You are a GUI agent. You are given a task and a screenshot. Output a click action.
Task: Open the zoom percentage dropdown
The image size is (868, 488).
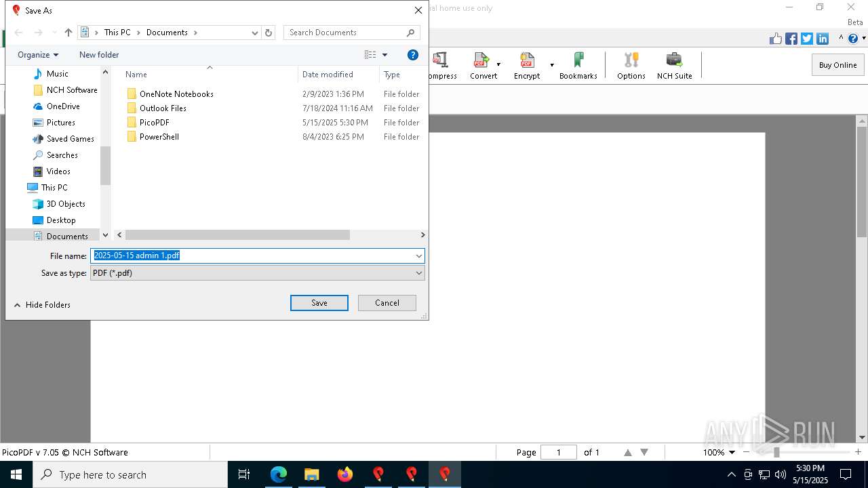pyautogui.click(x=732, y=452)
